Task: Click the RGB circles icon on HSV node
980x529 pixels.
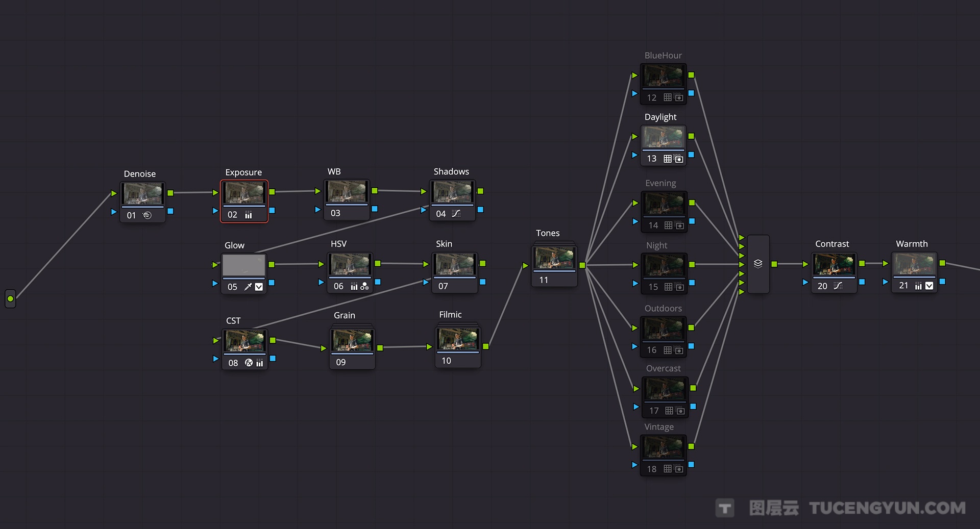Action: 364,286
